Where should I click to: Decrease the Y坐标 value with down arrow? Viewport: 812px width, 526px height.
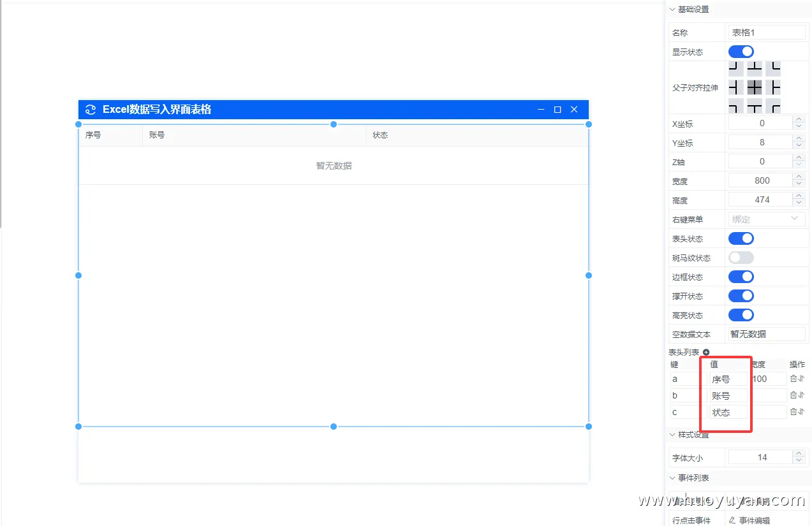click(799, 146)
